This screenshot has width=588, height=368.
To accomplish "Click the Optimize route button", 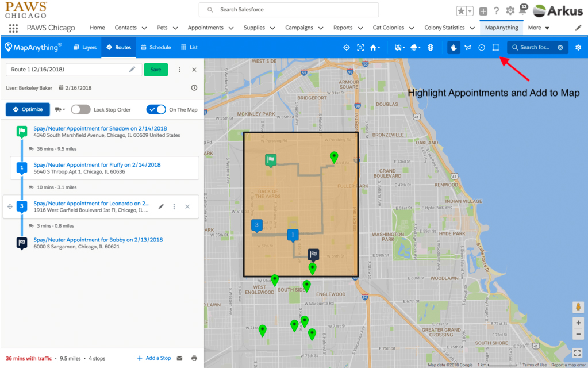I will [28, 109].
